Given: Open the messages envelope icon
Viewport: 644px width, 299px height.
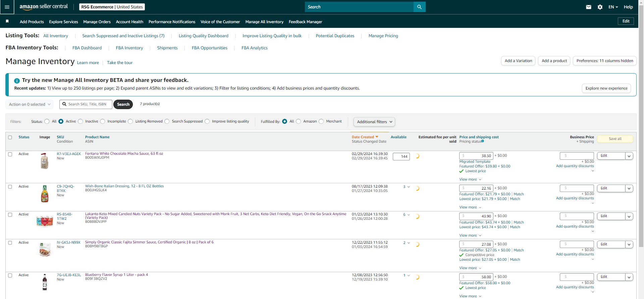Looking at the screenshot, I should coord(589,7).
